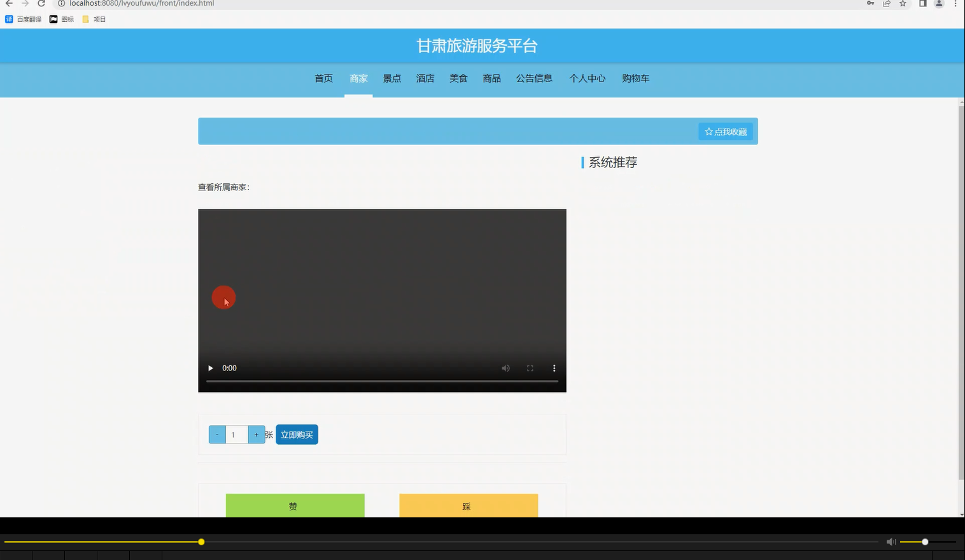
Task: Click the ticket quantity input field
Action: pos(237,435)
